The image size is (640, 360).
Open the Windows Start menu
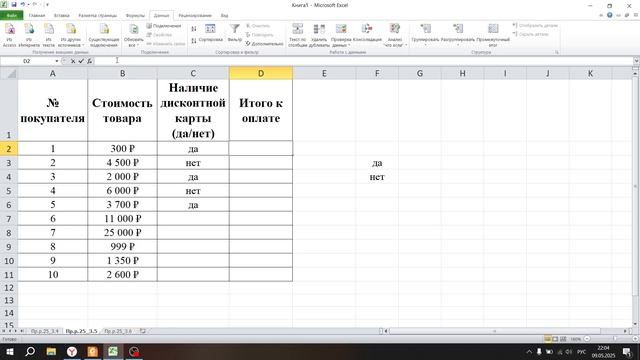coord(9,351)
